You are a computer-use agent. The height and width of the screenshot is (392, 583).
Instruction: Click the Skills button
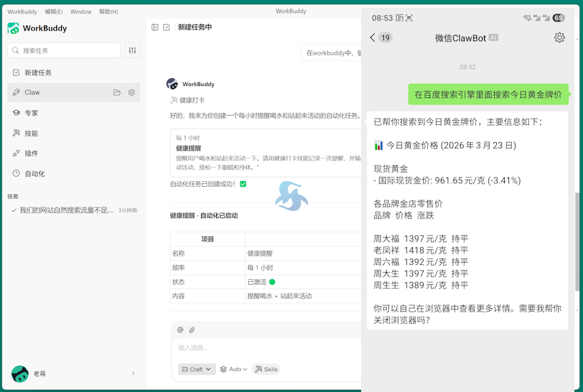click(x=266, y=369)
